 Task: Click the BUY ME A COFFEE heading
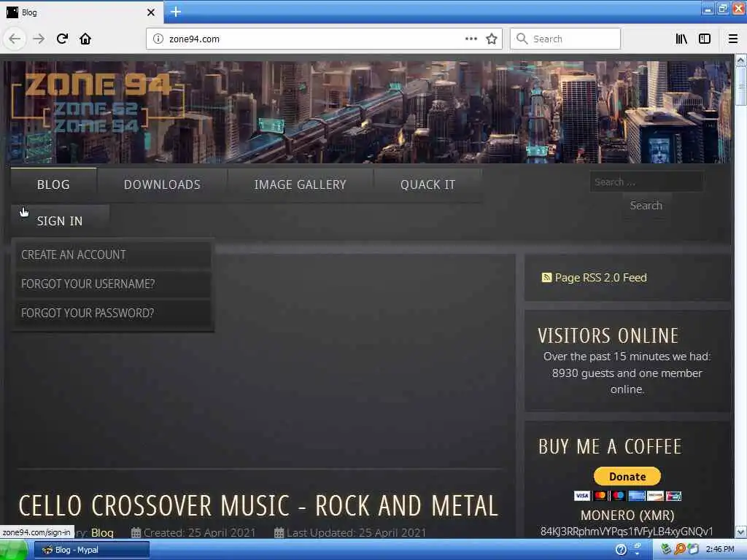(x=611, y=447)
